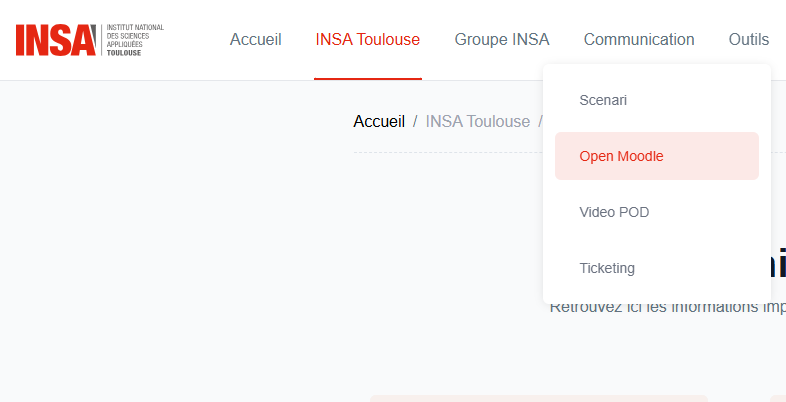This screenshot has width=786, height=402.
Task: Expand the Communication menu
Action: (639, 40)
